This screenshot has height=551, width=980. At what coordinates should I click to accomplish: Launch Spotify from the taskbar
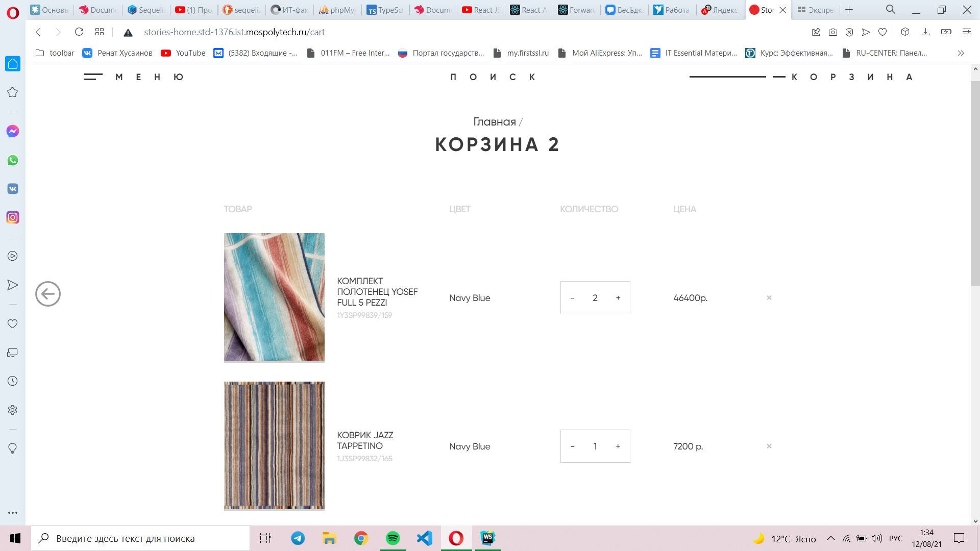[393, 538]
